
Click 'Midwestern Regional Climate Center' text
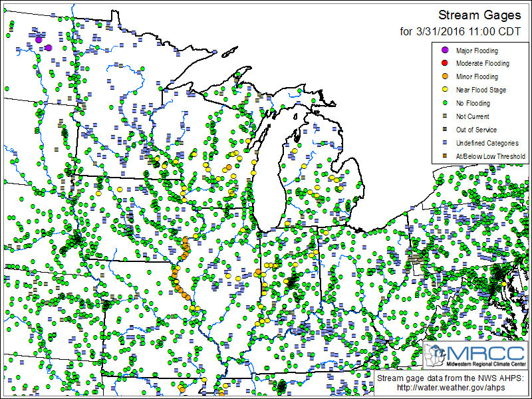487,363
